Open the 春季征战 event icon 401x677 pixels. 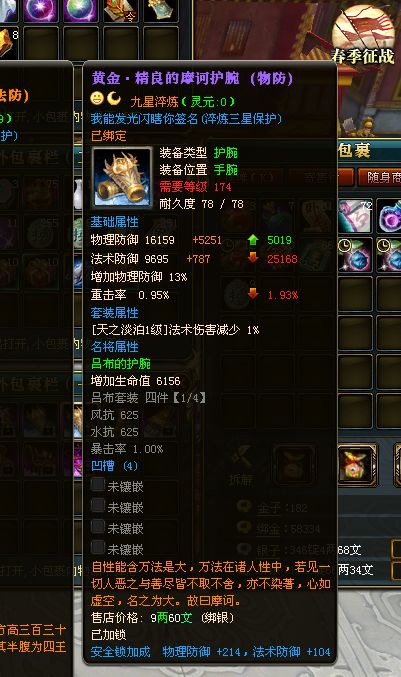tap(363, 37)
